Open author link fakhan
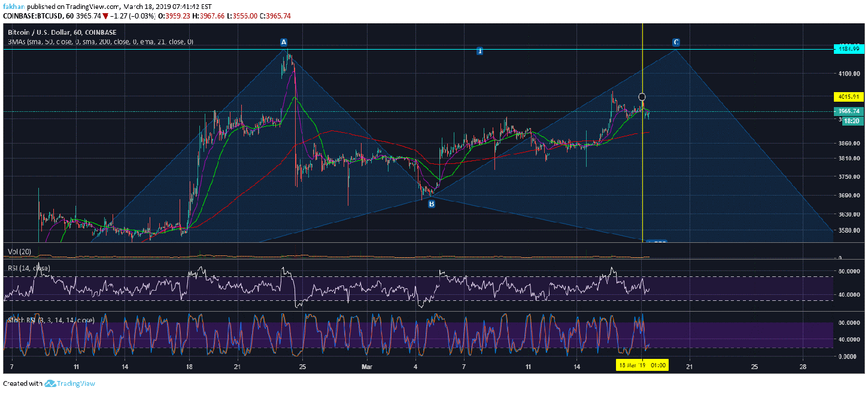 pos(14,7)
